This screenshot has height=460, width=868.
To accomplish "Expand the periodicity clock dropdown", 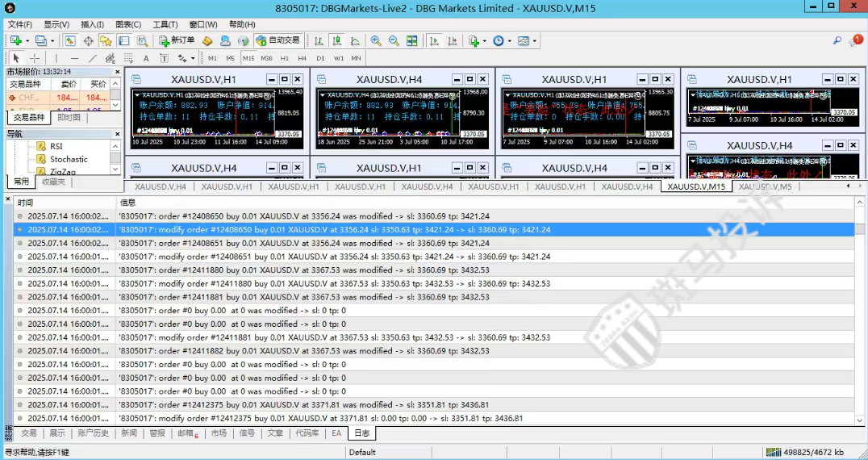I will (508, 40).
